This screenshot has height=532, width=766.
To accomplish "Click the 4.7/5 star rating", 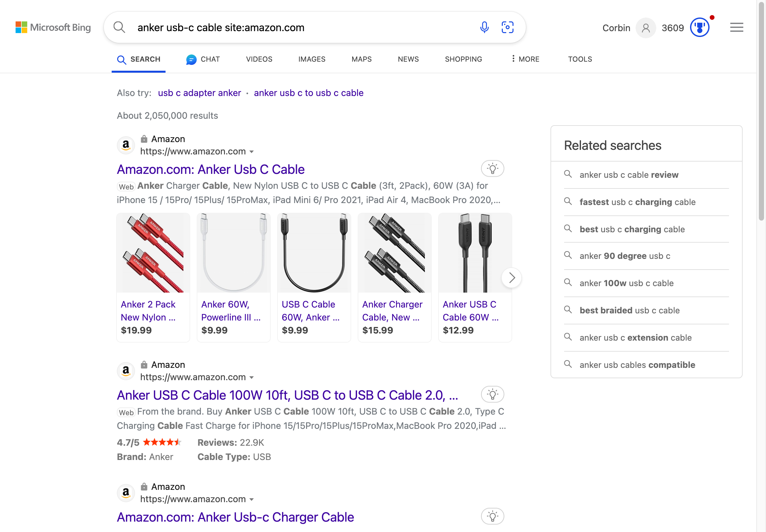I will 149,443.
